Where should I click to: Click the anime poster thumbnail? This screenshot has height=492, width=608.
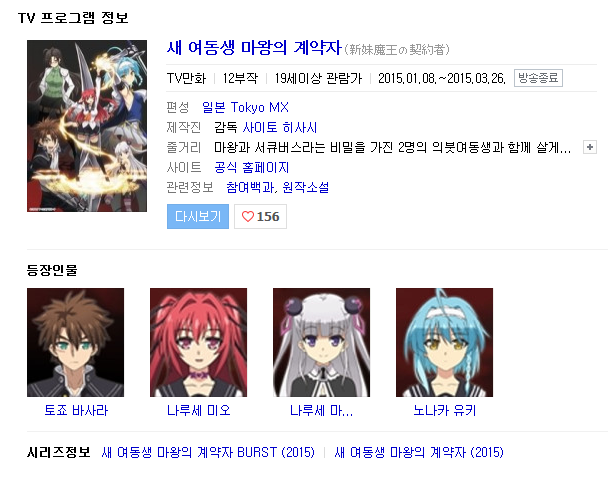[x=87, y=126]
